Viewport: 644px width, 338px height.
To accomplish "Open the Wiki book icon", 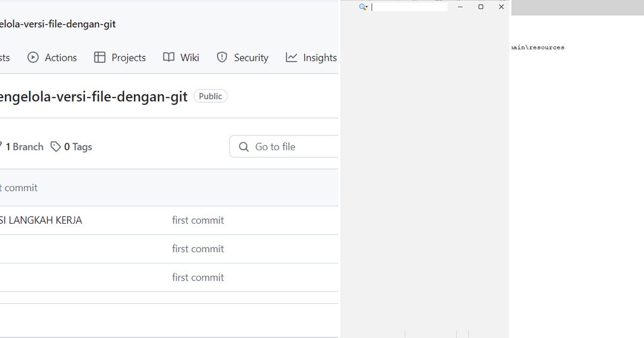I will [x=168, y=57].
